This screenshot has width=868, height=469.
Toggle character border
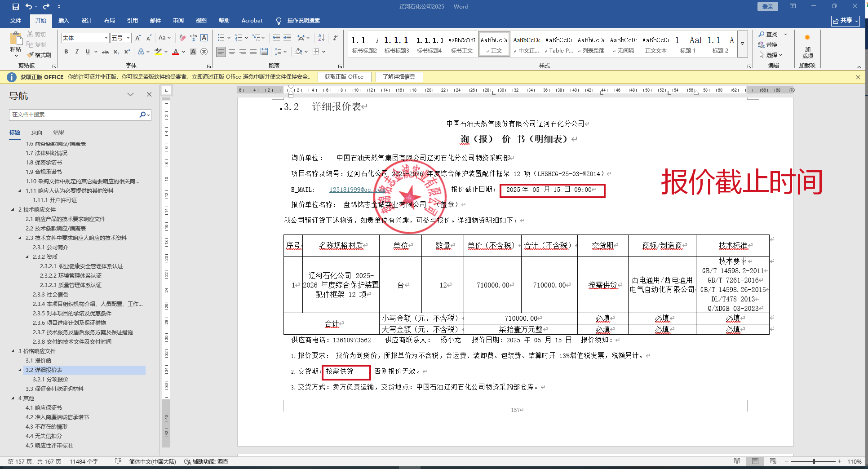tap(204, 38)
